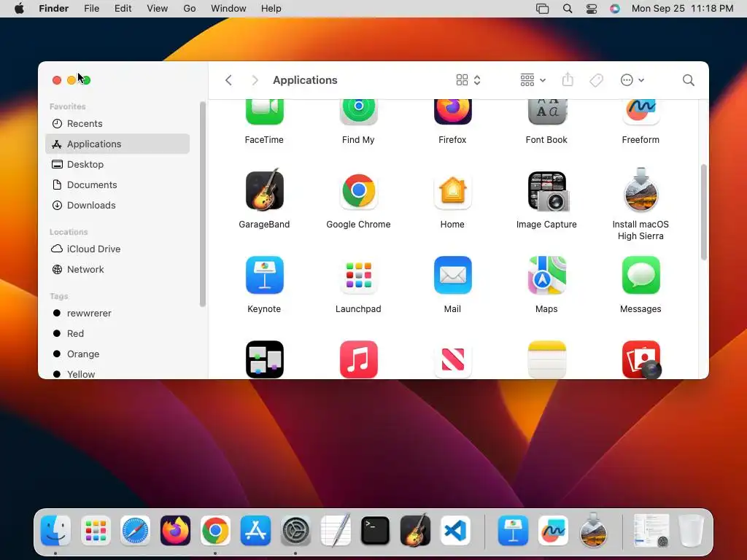Select Launchpad in the Applications folder

(358, 275)
